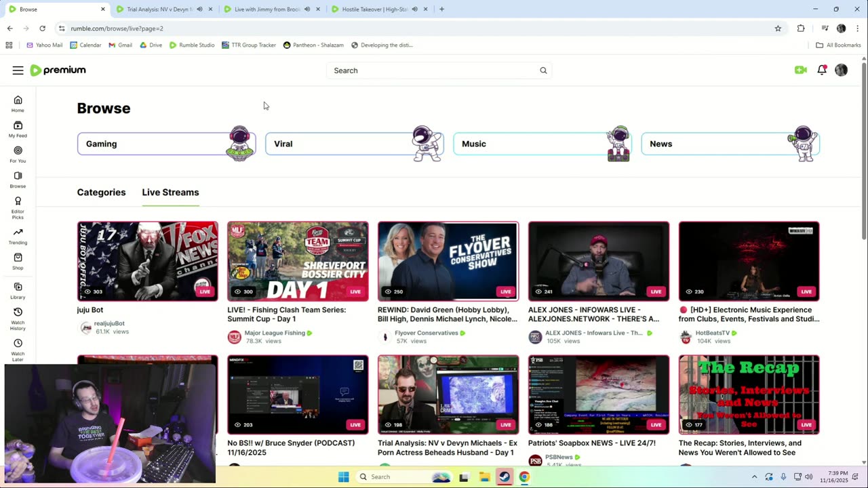868x488 pixels.
Task: Open the Chrome extensions puzzle icon
Action: (801, 28)
